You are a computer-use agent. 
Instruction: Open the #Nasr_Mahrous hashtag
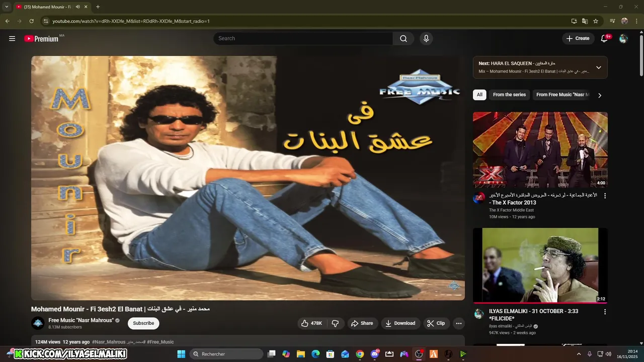pyautogui.click(x=109, y=342)
